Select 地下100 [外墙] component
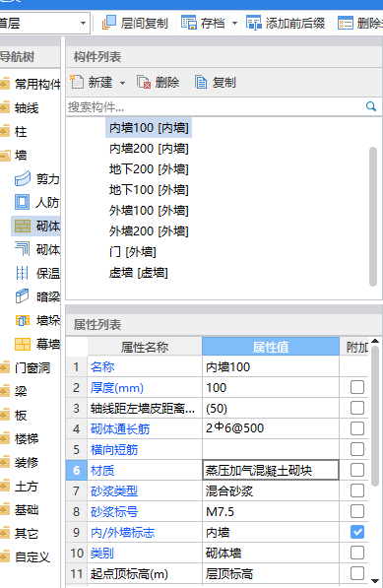The width and height of the screenshot is (383, 588). coord(149,190)
